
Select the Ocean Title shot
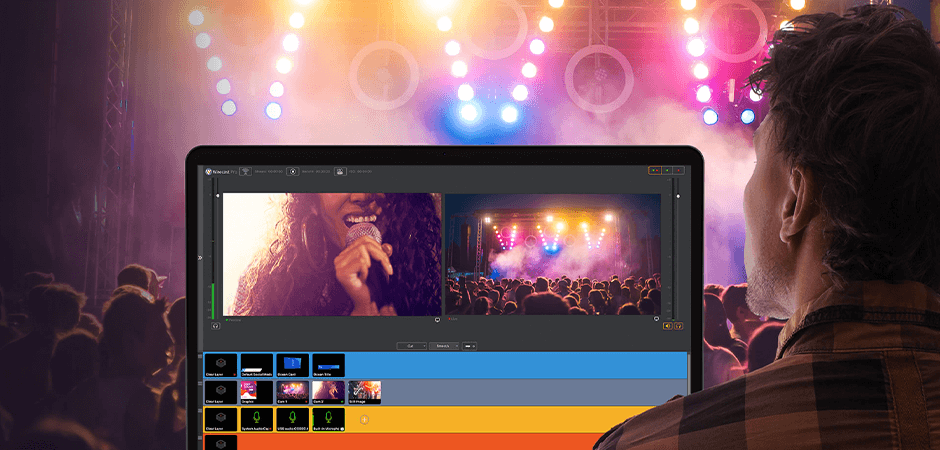coord(329,365)
